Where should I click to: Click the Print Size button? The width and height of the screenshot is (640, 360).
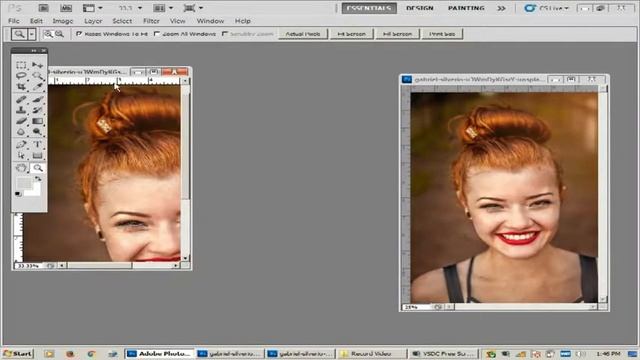tap(442, 34)
